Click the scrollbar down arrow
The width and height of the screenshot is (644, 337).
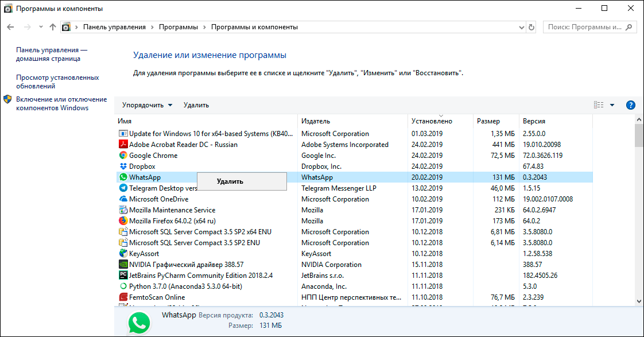pos(639,301)
